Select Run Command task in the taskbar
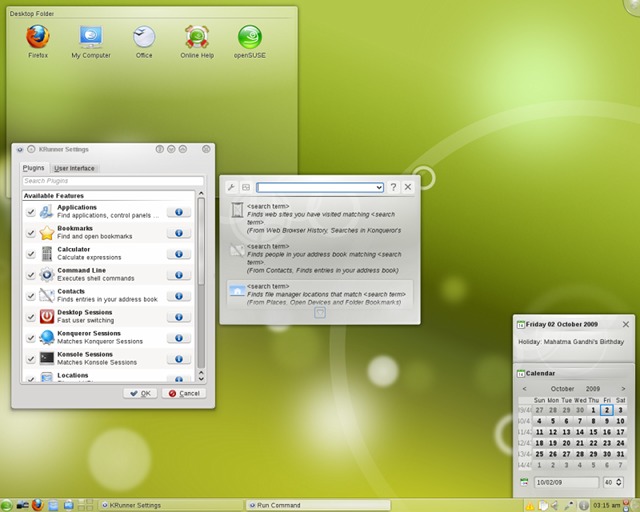 tap(318, 505)
